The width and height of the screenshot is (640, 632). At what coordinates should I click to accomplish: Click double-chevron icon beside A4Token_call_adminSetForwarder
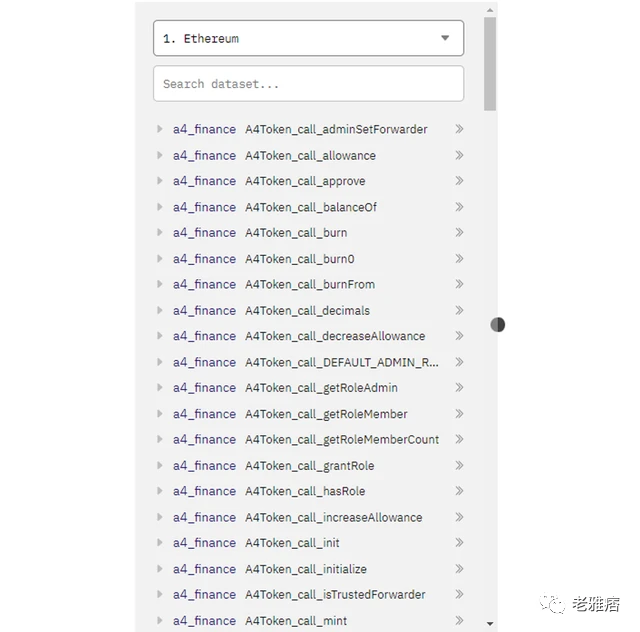459,129
